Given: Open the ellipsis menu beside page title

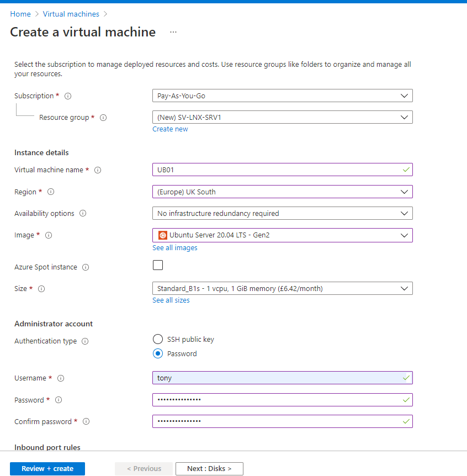Looking at the screenshot, I should (x=173, y=32).
